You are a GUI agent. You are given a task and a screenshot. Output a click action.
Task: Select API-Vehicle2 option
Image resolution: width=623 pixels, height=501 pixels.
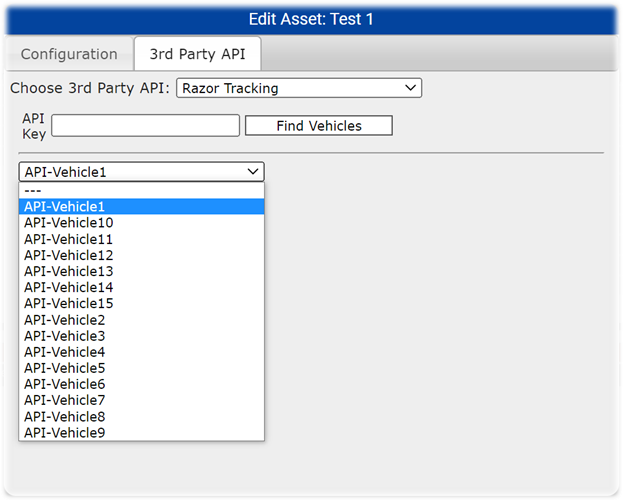(141, 320)
